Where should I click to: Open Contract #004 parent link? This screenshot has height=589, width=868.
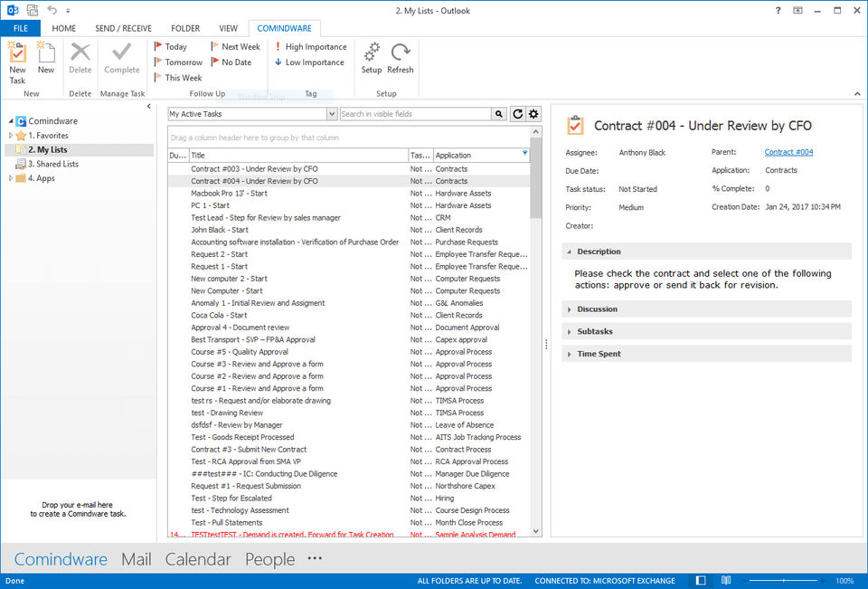coord(788,152)
